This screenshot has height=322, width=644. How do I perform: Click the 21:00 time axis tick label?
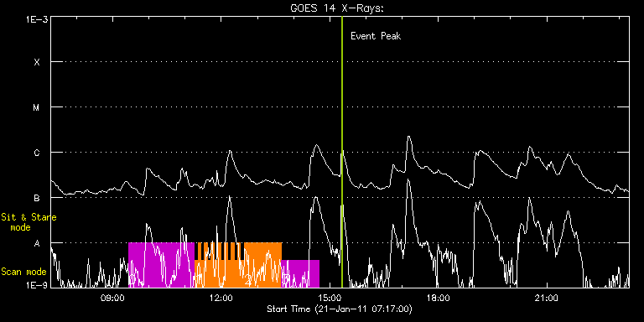(x=548, y=298)
